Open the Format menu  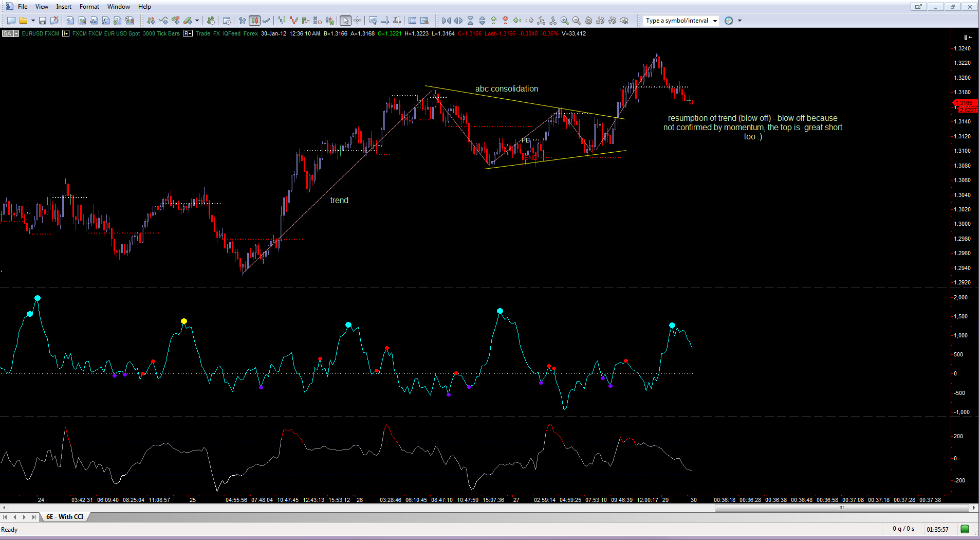point(89,7)
